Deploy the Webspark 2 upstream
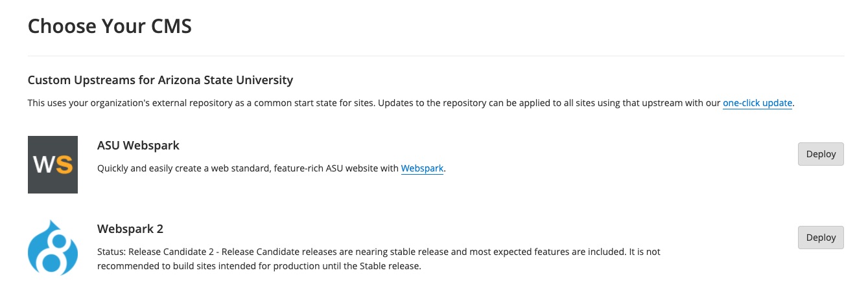Image resolution: width=868 pixels, height=299 pixels. click(x=821, y=238)
